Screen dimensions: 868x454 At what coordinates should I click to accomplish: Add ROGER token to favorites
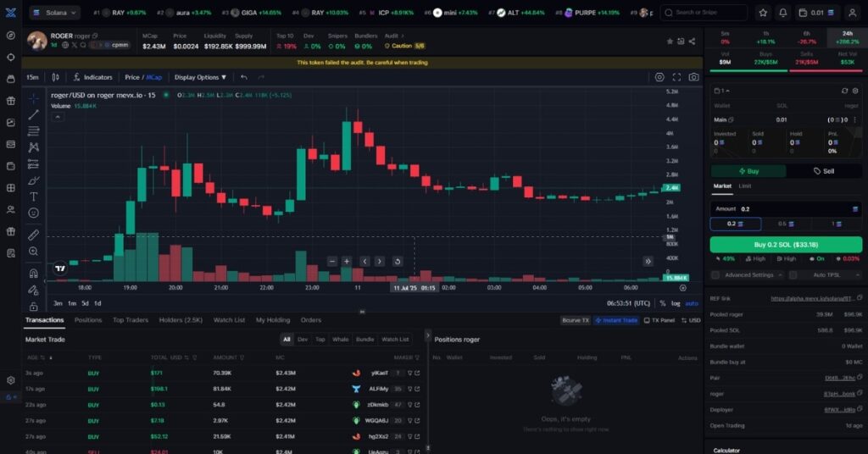pyautogui.click(x=670, y=42)
